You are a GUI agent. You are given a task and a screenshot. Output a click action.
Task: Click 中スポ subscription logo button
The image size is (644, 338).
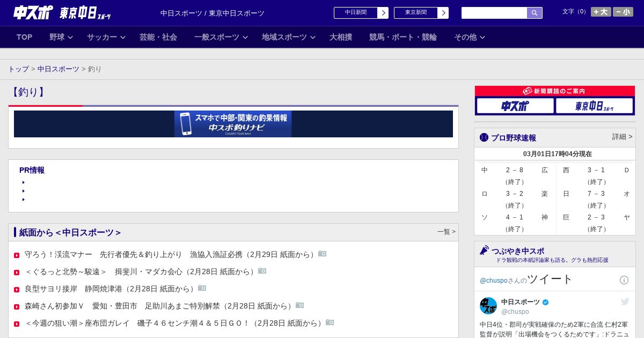click(x=515, y=106)
